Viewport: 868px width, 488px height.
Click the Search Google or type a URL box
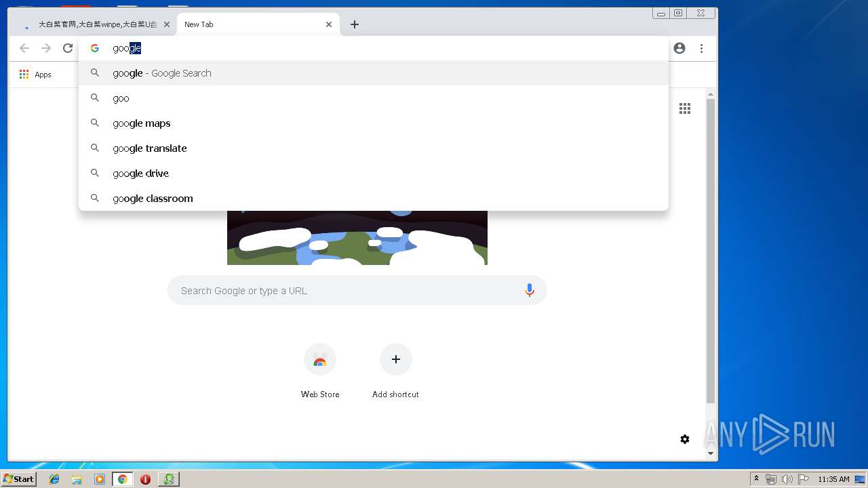pyautogui.click(x=357, y=291)
